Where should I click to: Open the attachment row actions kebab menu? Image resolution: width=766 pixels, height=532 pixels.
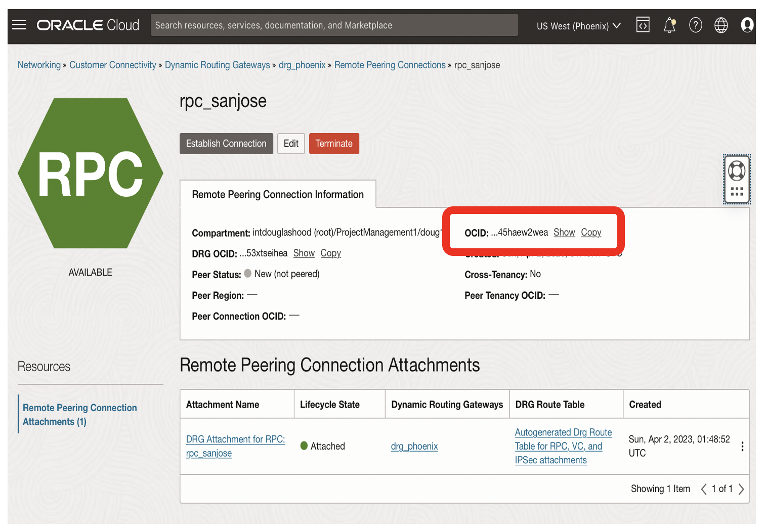click(742, 447)
